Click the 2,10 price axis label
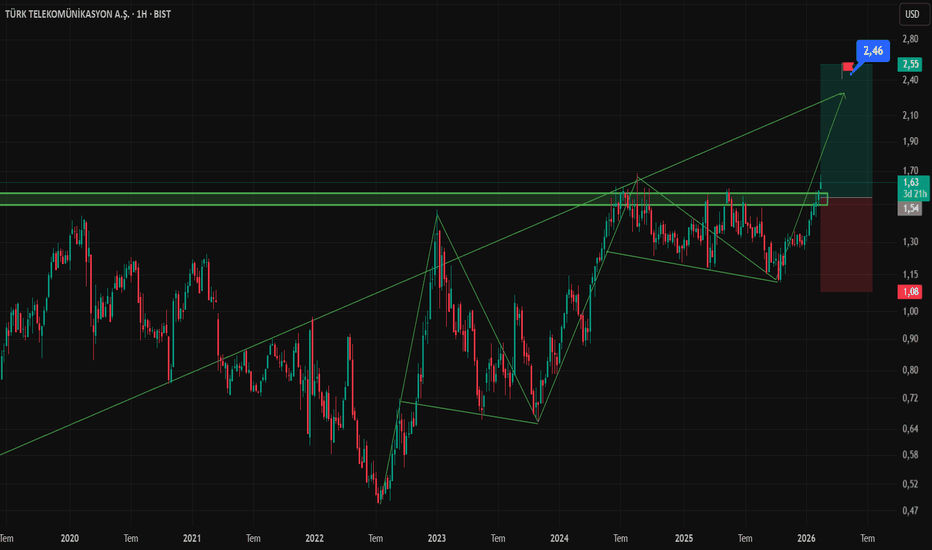932x550 pixels. click(x=910, y=115)
